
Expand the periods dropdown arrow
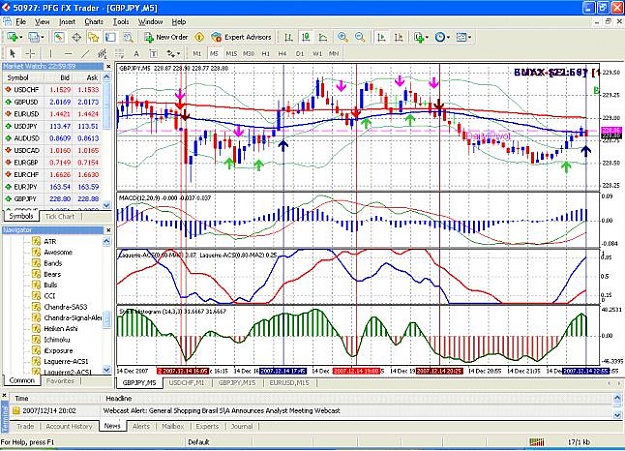click(448, 37)
